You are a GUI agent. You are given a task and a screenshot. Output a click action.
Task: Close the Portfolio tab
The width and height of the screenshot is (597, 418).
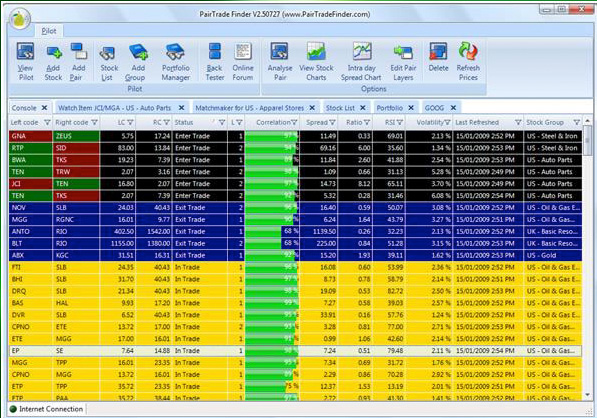411,108
